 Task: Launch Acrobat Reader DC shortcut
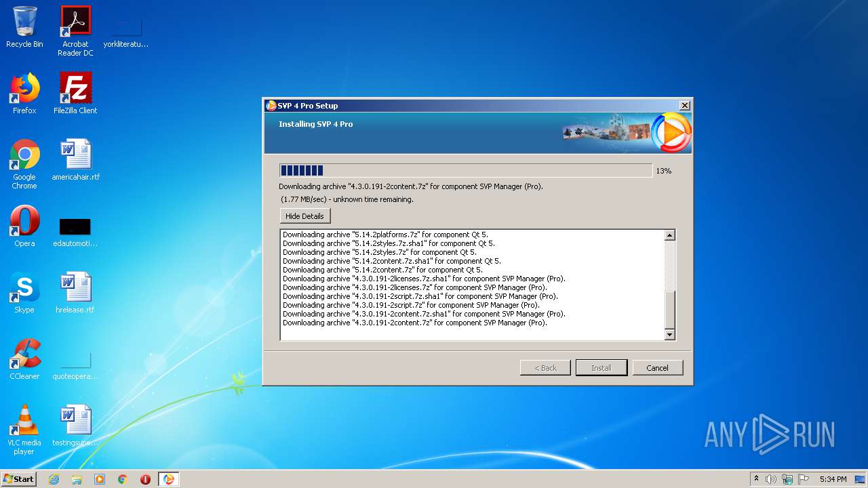(75, 31)
